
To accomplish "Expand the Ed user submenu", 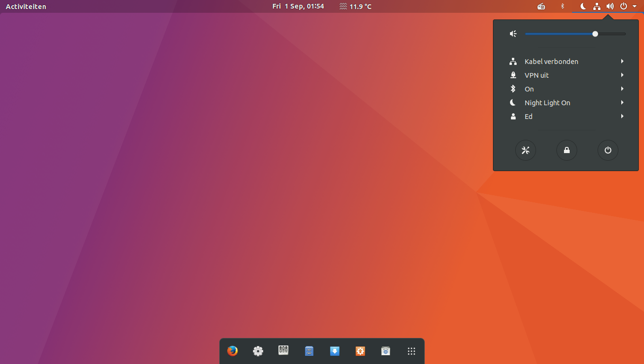I will click(566, 116).
